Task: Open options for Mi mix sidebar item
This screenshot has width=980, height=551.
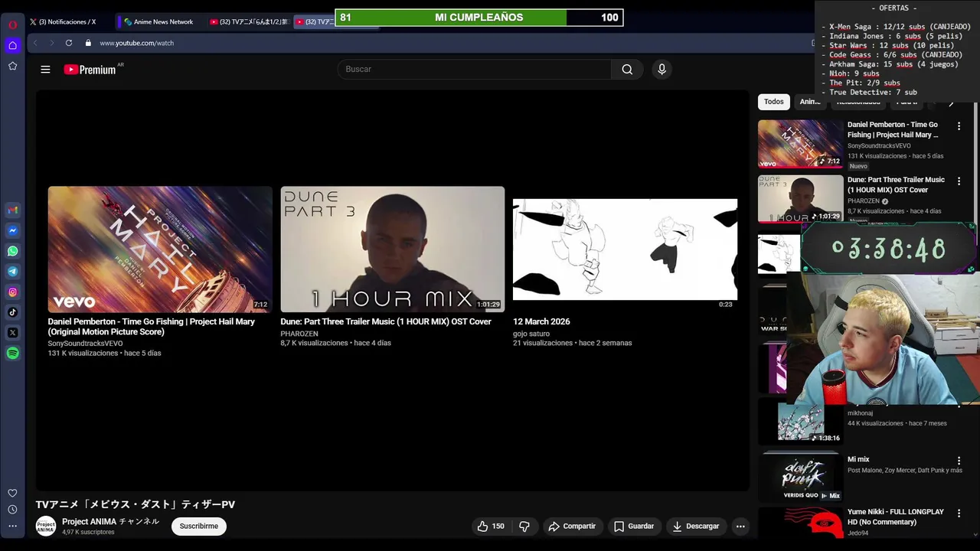Action: (959, 461)
